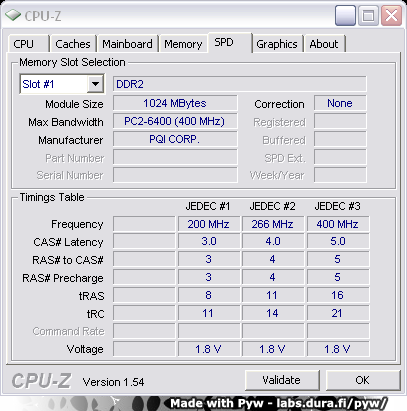Open the Caches tab
407x411 pixels.
pyautogui.click(x=73, y=44)
